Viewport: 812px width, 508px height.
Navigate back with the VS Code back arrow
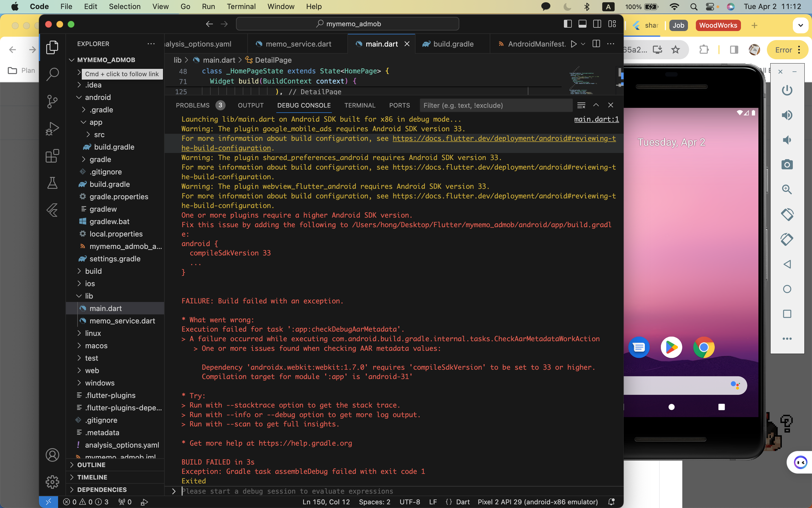point(209,24)
